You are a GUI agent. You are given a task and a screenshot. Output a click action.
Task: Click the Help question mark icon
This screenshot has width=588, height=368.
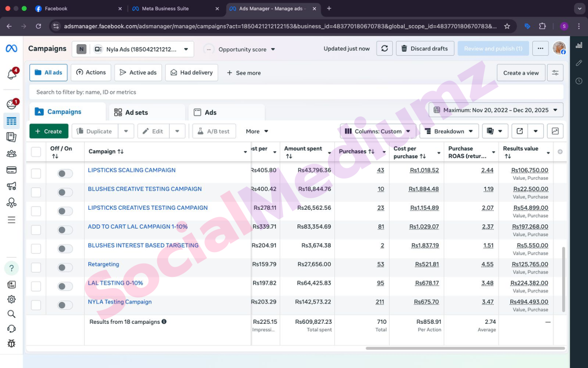11,268
